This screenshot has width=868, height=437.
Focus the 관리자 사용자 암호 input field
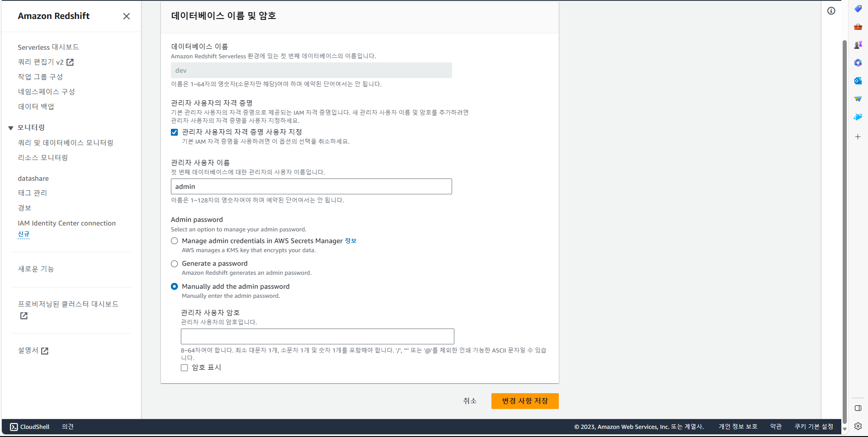[317, 337]
